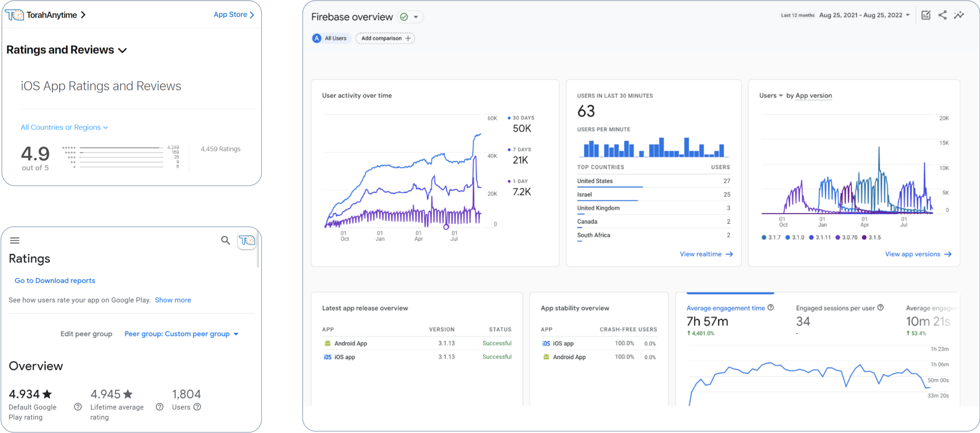Click the users per minute bar chart
This screenshot has width=980, height=433.
[x=653, y=147]
